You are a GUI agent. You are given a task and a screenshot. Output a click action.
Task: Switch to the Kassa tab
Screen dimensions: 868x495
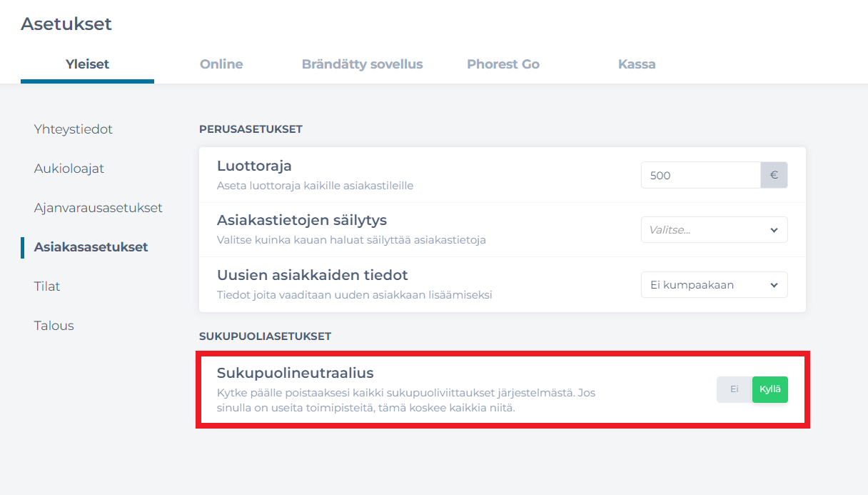point(637,64)
